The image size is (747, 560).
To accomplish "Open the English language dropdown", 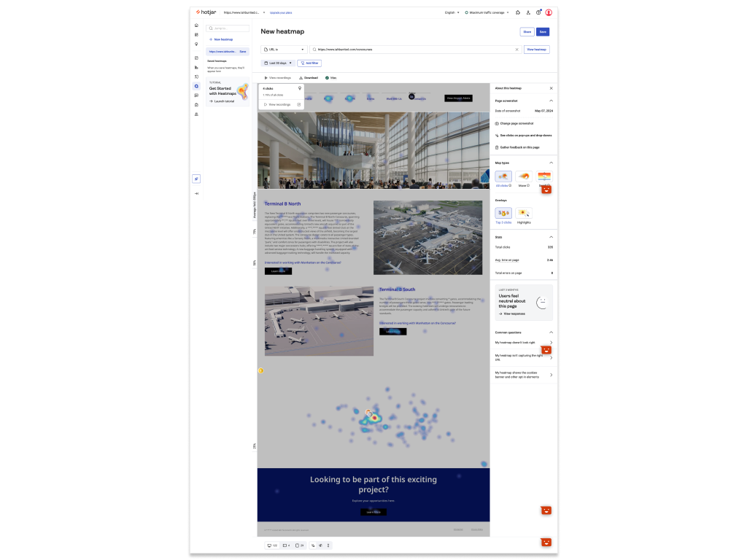I will [x=452, y=12].
